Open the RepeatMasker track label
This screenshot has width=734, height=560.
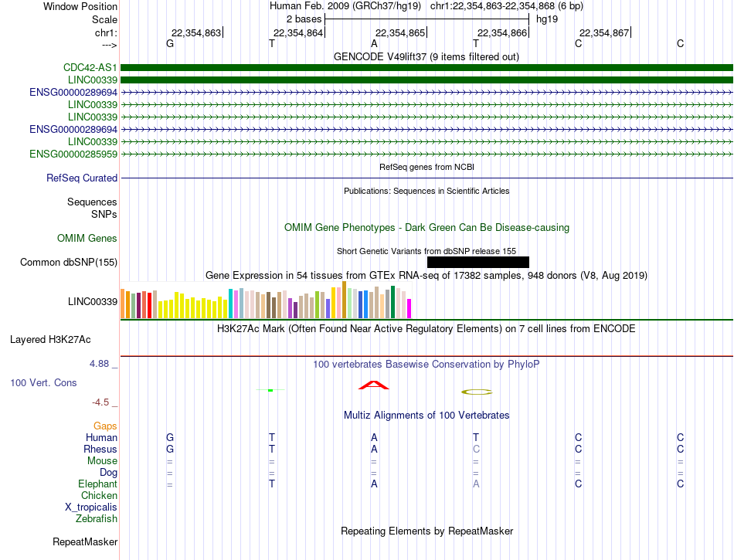point(85,541)
